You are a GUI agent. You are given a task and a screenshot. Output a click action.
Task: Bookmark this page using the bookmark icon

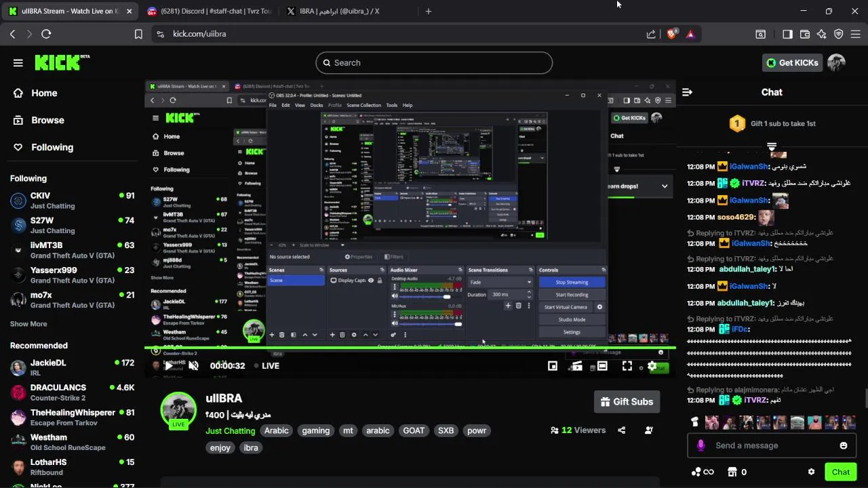(138, 34)
